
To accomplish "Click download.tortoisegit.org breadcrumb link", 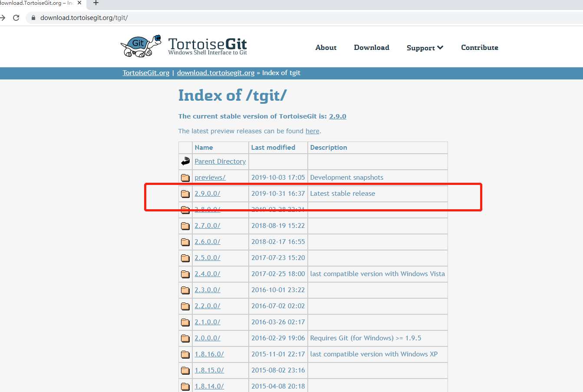I will click(x=216, y=73).
